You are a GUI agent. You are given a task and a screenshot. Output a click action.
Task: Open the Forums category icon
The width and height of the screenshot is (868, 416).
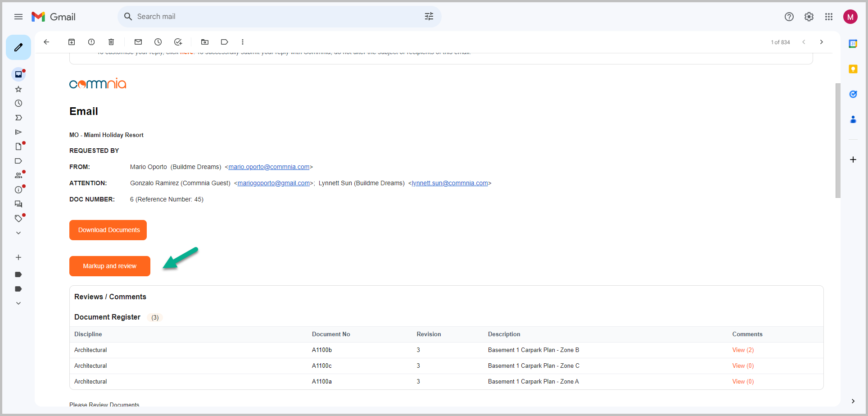pos(18,204)
